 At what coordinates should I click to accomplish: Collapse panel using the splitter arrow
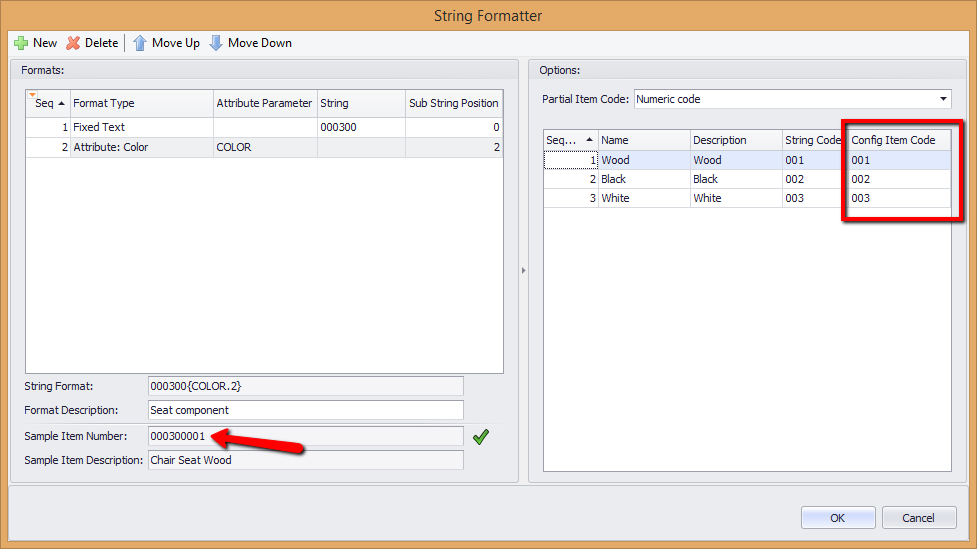523,270
